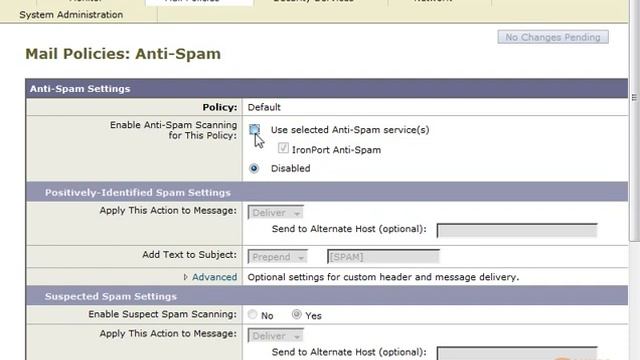Click the Optional settings for custom header text
Screen dimensions: 640x360
point(383,277)
